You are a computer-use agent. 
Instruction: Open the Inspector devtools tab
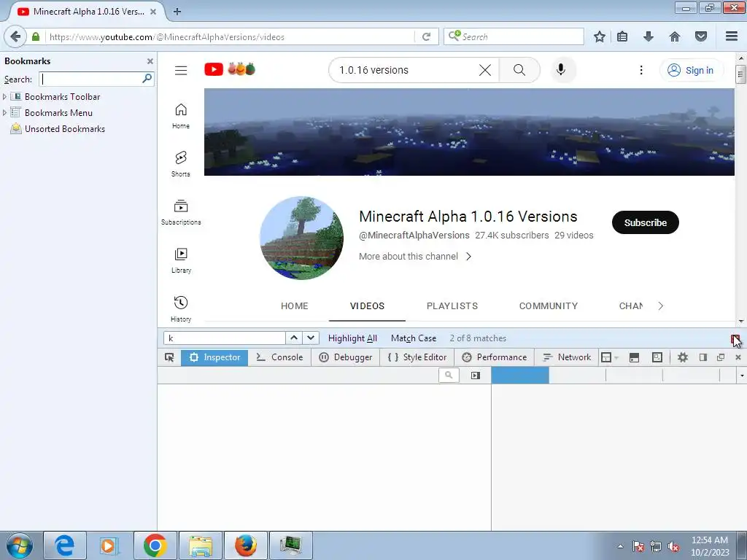pyautogui.click(x=214, y=357)
